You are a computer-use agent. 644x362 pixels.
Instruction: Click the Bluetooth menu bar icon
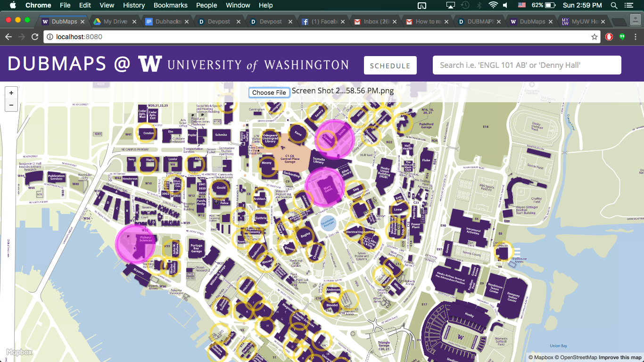click(479, 5)
